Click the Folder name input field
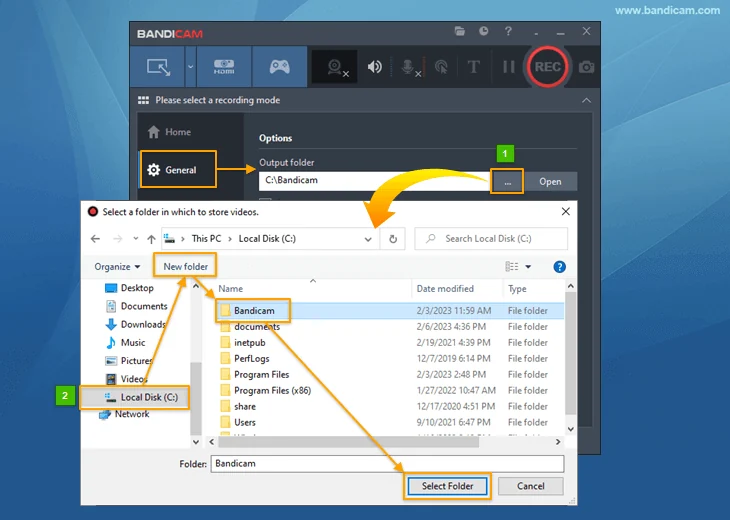730x520 pixels. tap(387, 464)
